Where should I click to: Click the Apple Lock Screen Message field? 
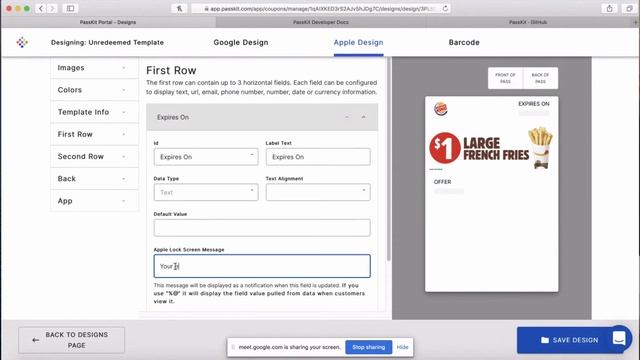point(262,266)
